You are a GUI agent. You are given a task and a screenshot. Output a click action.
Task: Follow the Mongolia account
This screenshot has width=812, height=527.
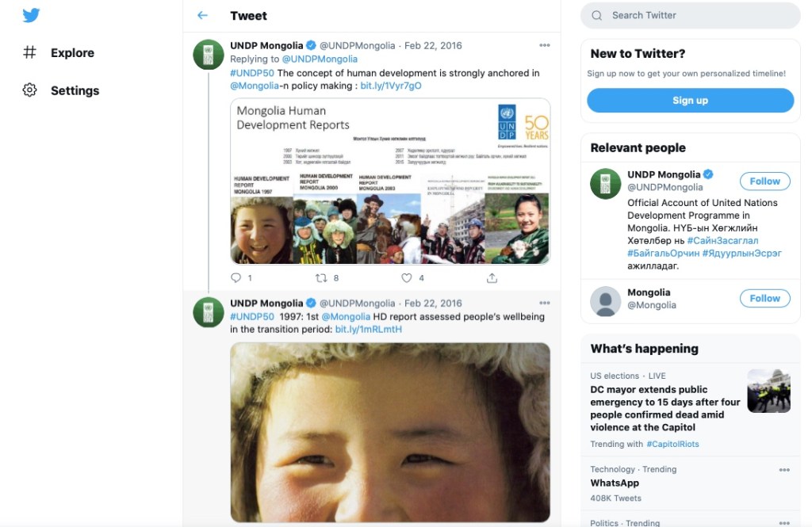764,298
